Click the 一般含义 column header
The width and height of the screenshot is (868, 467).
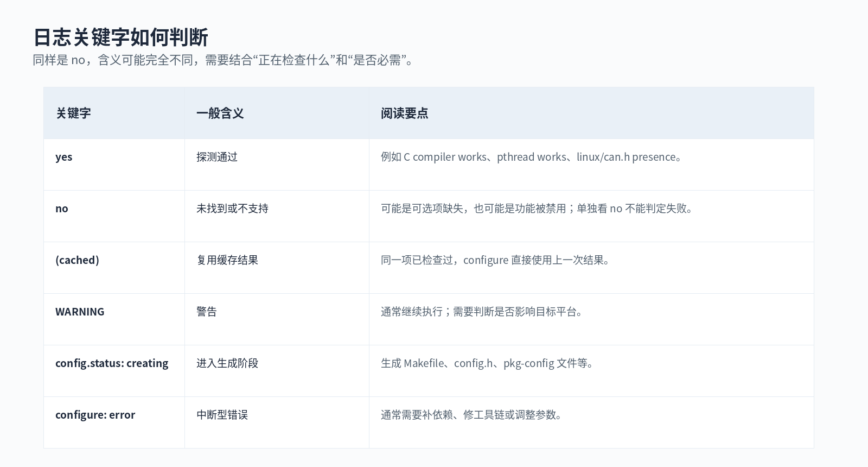(x=220, y=113)
